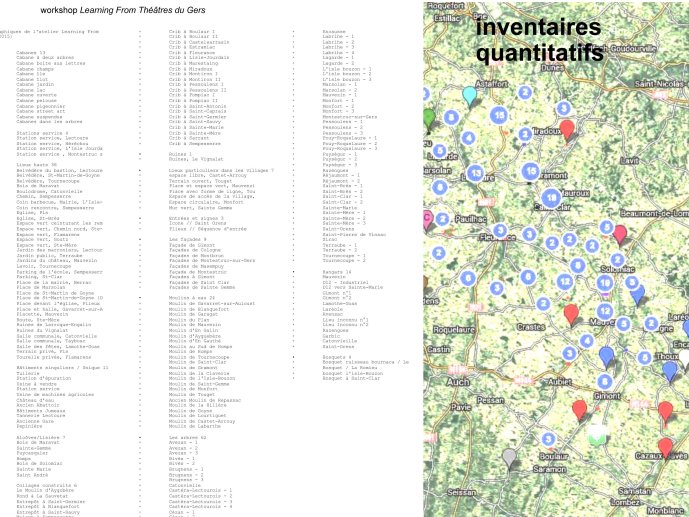689x517 pixels.
Task: Click the Monblanc label on the map
Action: coord(665,510)
